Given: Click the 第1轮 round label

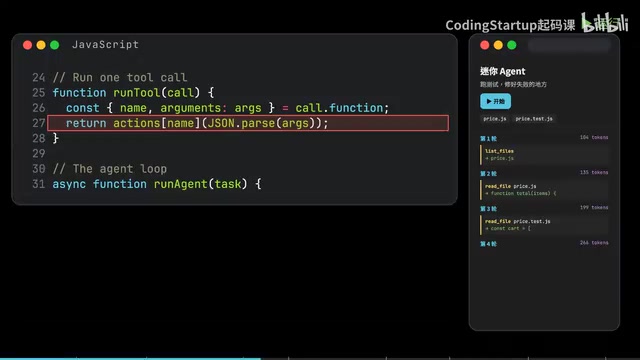Looking at the screenshot, I should pos(488,139).
